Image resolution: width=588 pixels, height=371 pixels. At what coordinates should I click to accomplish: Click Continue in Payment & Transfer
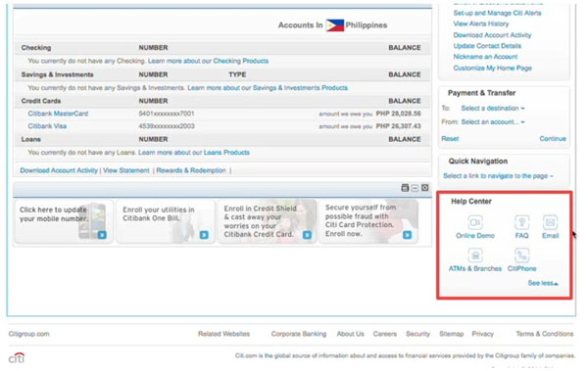[553, 139]
